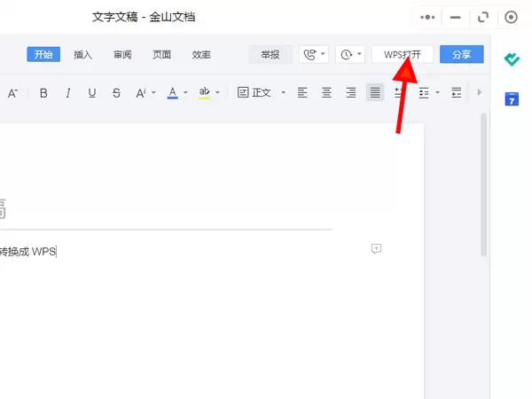Apply the yellow text highlight

pyautogui.click(x=204, y=92)
